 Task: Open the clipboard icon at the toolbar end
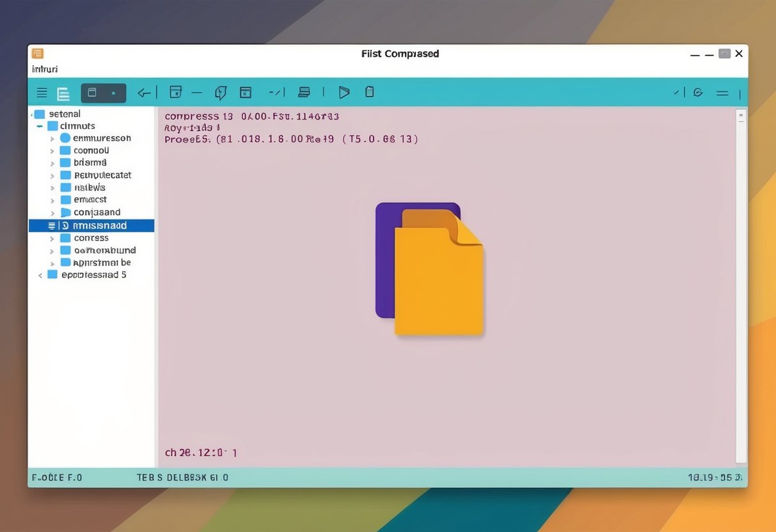pos(369,92)
